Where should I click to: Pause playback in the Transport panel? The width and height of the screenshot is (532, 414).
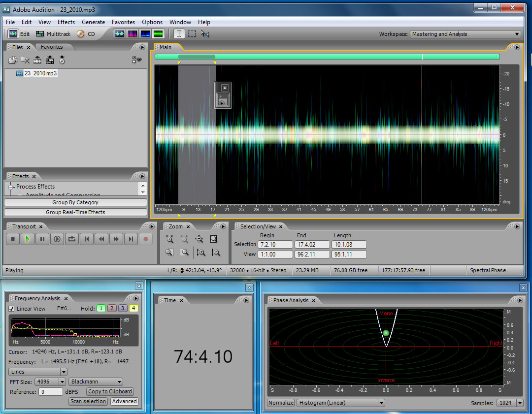[42, 239]
